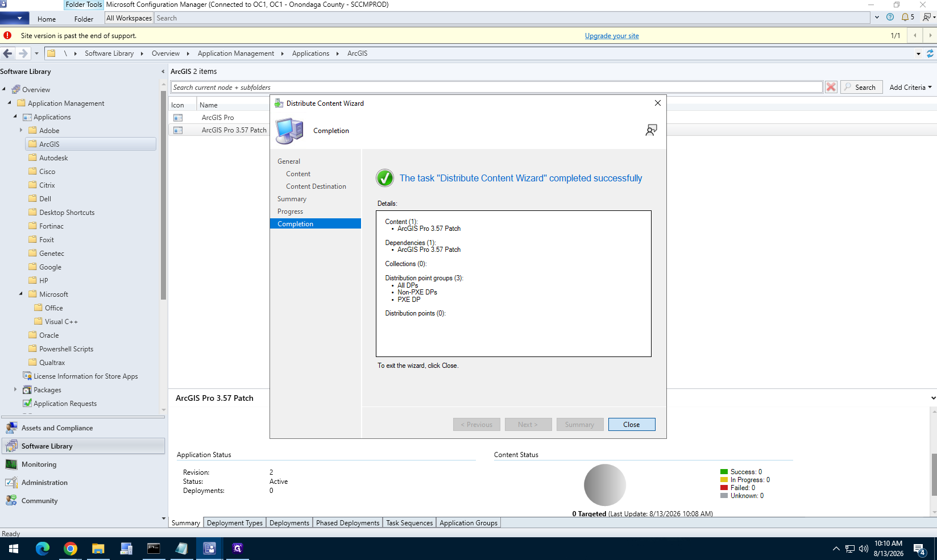This screenshot has height=560, width=937.
Task: Select the Visual C++ folder
Action: click(x=61, y=322)
